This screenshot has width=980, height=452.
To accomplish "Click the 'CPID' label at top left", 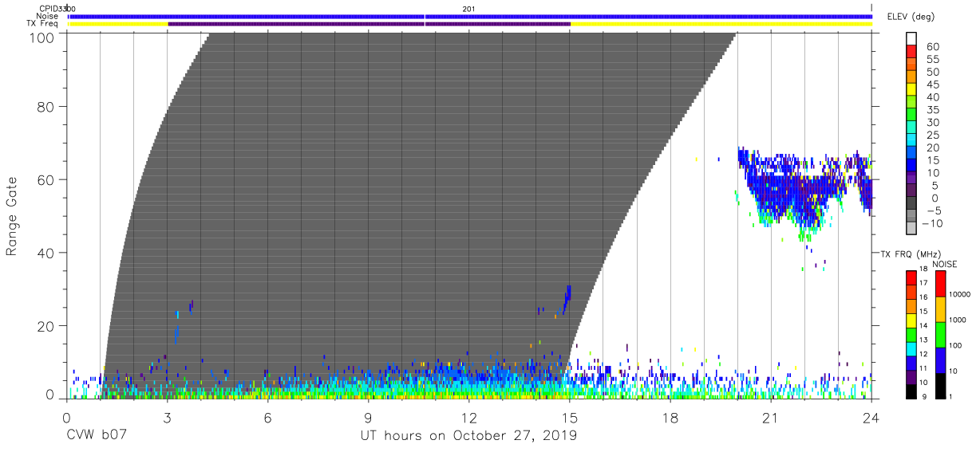I will (x=49, y=8).
